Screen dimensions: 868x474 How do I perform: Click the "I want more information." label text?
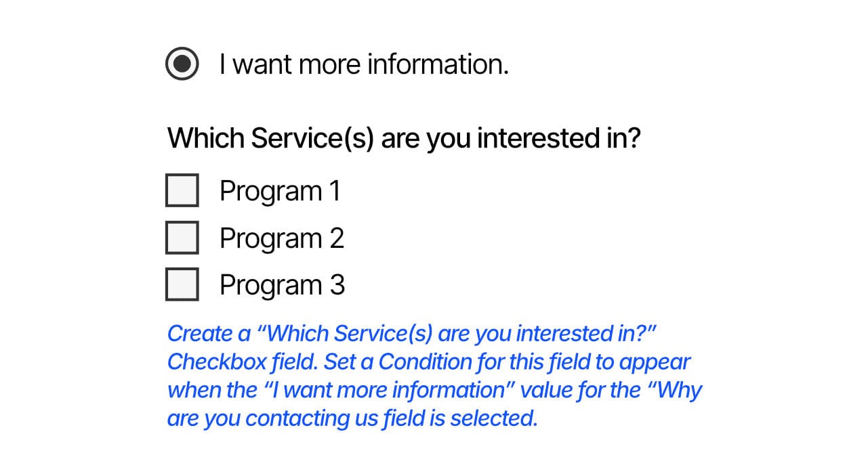[x=363, y=64]
